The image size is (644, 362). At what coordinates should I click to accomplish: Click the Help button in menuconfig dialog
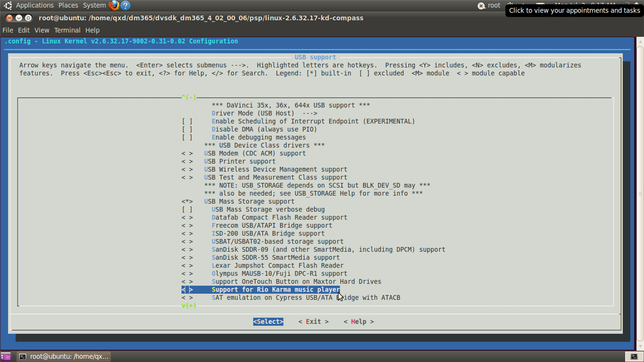click(x=359, y=322)
